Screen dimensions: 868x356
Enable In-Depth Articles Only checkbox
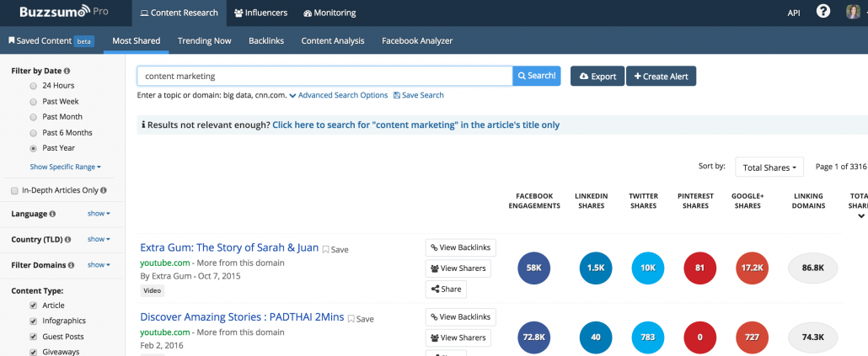tap(15, 191)
